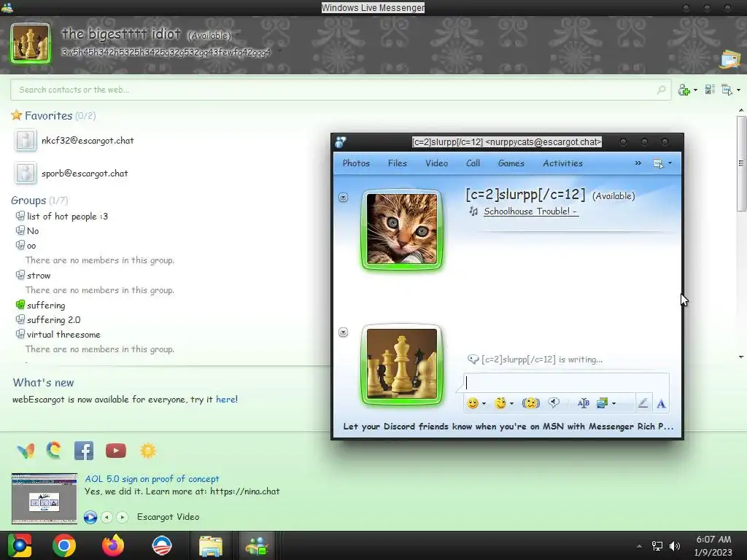Focus the Search contacts or the web field
The width and height of the screenshot is (747, 560).
pos(341,90)
